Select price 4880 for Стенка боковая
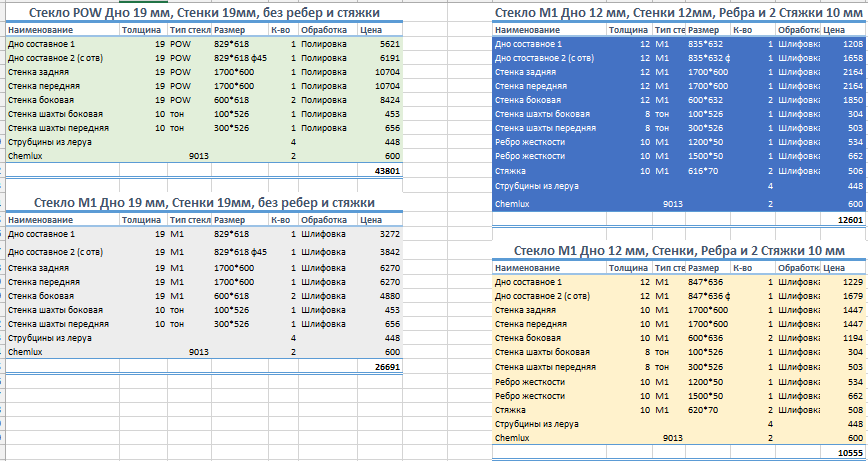The image size is (868, 461). pyautogui.click(x=390, y=296)
